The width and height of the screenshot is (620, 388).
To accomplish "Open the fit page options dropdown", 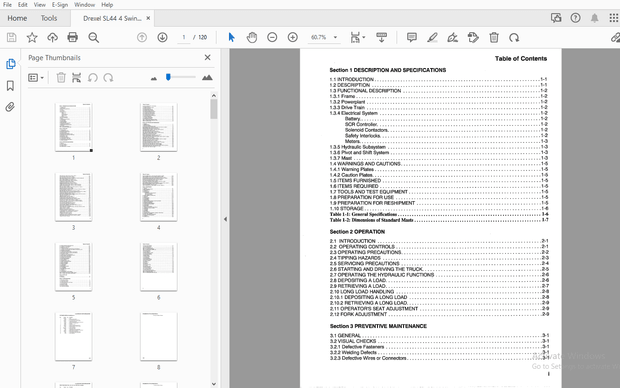I will [x=358, y=38].
